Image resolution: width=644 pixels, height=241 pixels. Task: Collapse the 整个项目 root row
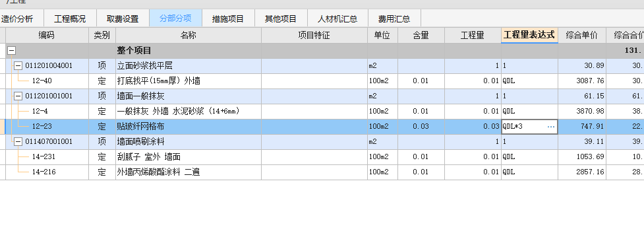(x=11, y=51)
